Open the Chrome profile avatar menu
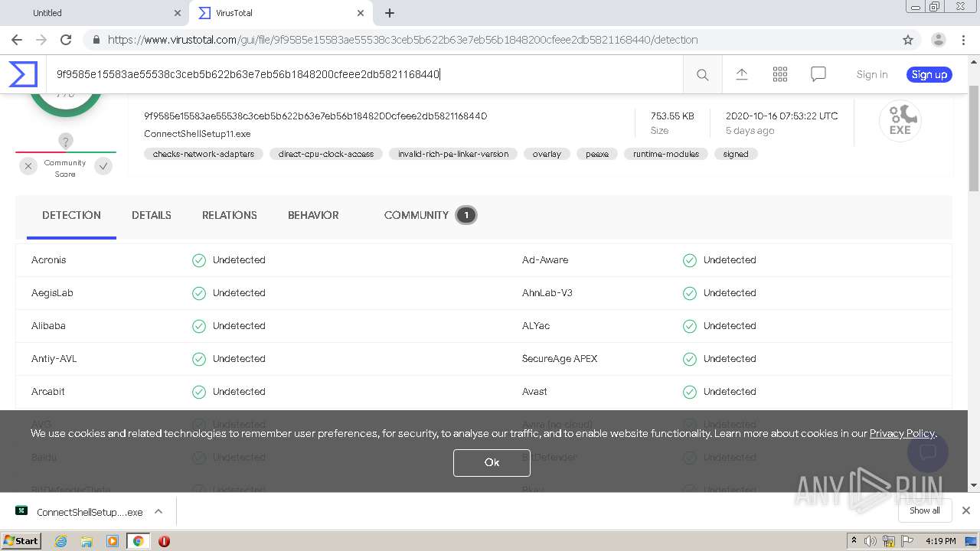The width and height of the screenshot is (980, 551). [938, 40]
